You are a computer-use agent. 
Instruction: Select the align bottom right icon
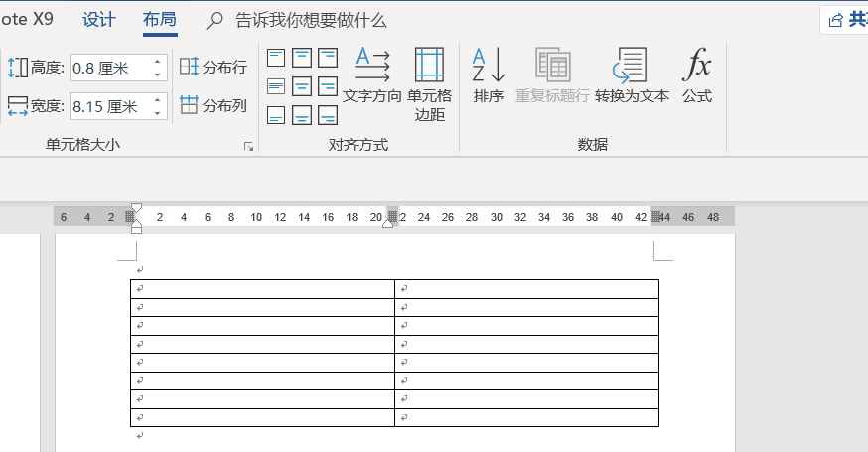tap(328, 115)
